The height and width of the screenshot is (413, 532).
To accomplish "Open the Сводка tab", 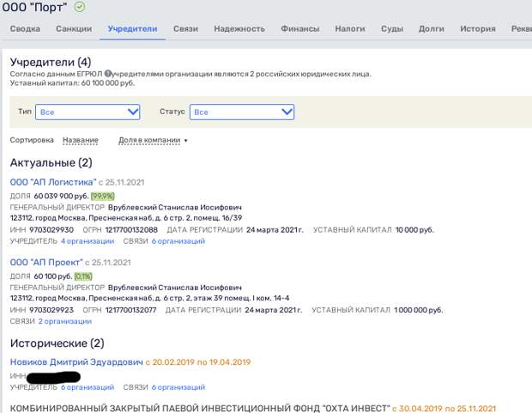I will [25, 29].
